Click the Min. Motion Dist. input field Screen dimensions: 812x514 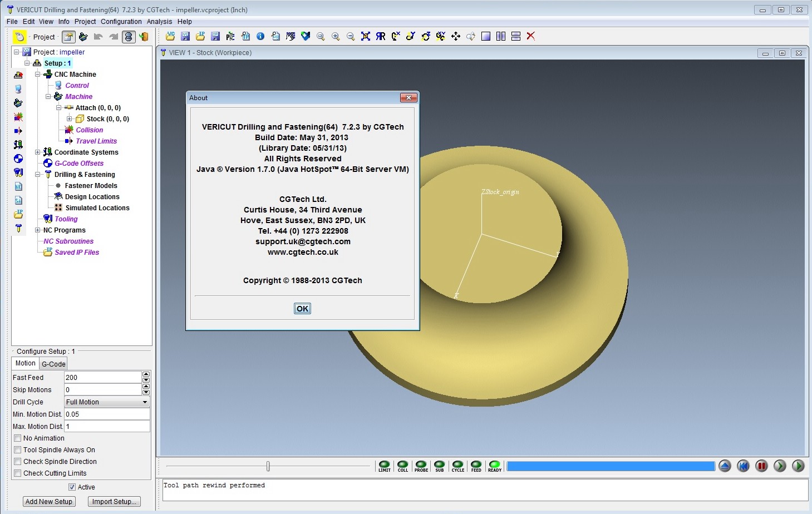click(x=107, y=414)
